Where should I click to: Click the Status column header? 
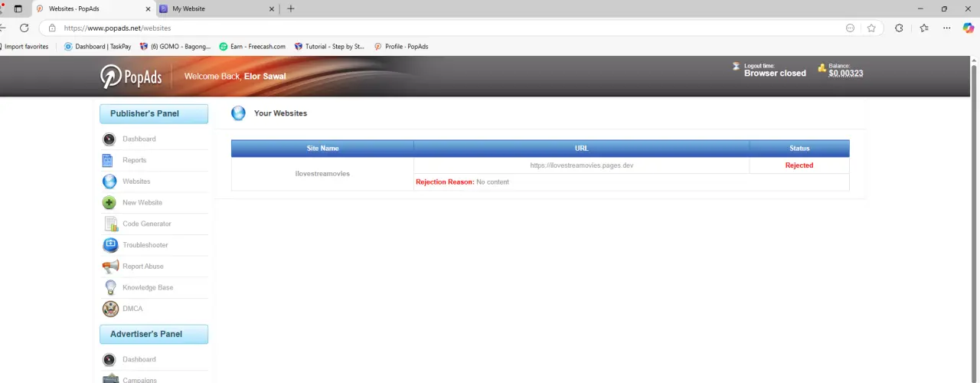tap(799, 148)
